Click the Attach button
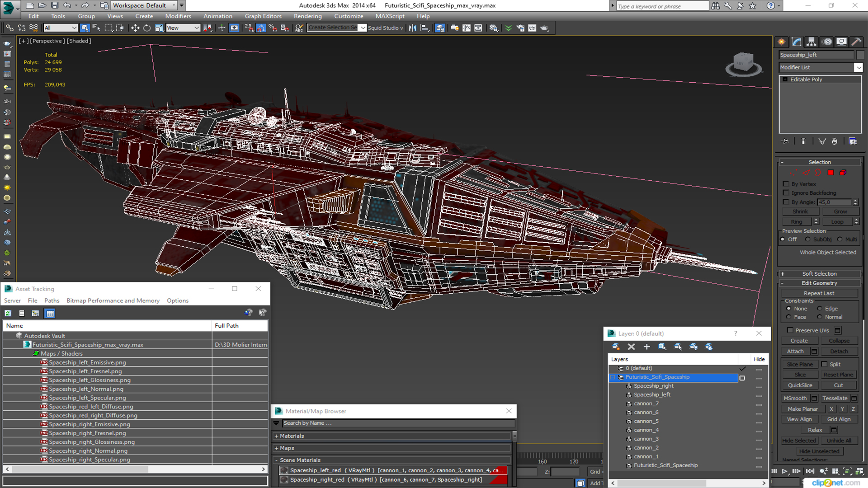The image size is (868, 488). point(795,352)
